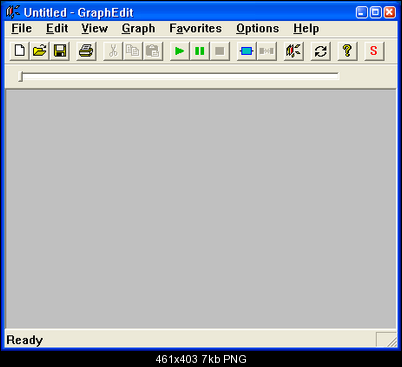Stop the graph with the square button
This screenshot has width=402, height=367.
point(220,51)
